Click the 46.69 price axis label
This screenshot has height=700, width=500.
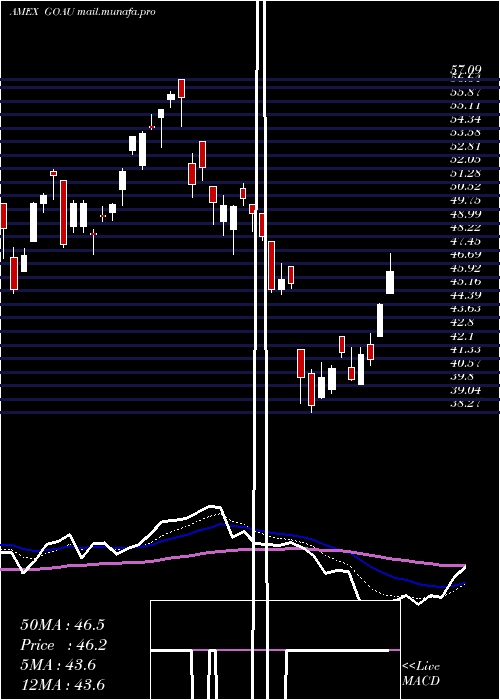click(465, 254)
